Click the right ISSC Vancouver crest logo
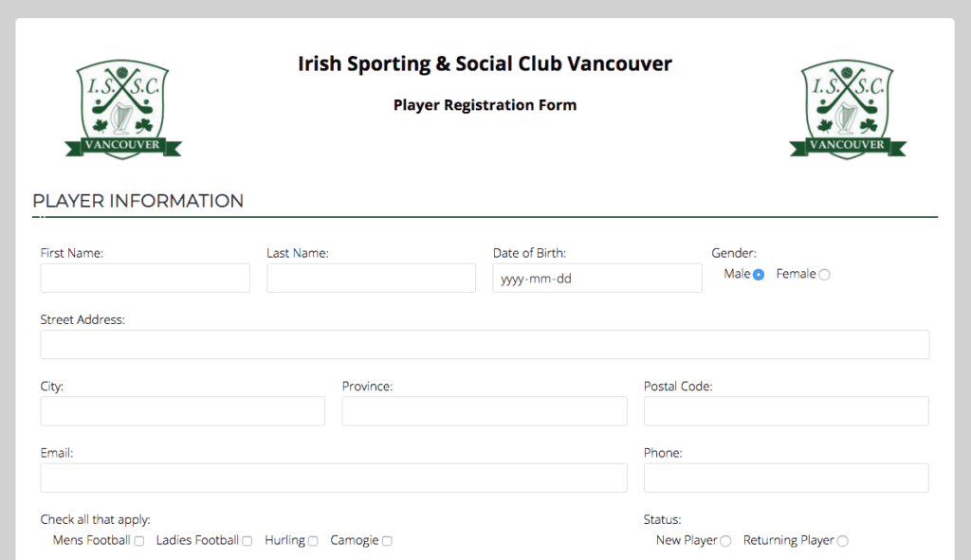The image size is (971, 560). point(847,109)
